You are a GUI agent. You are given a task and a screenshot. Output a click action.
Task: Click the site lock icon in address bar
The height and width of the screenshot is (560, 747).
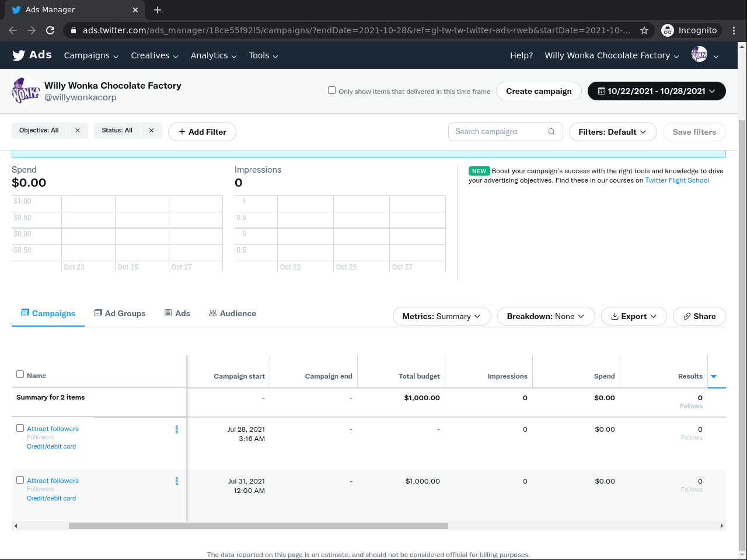click(73, 30)
